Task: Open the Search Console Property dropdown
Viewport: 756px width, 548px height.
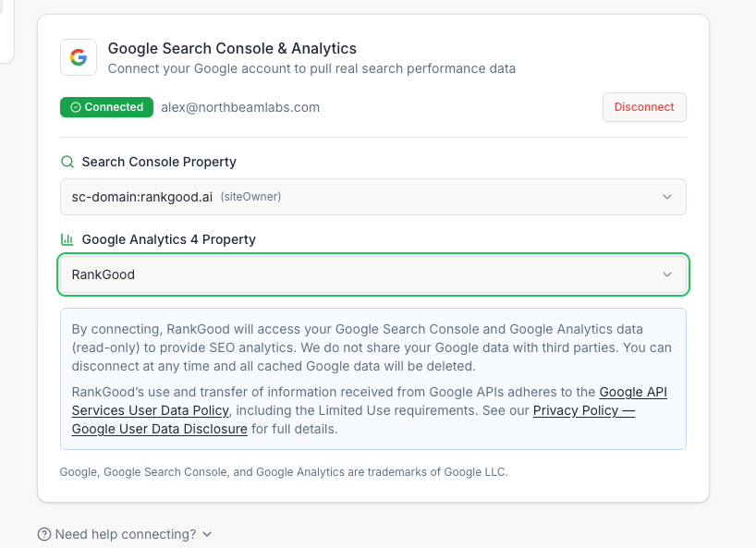Action: tap(373, 197)
